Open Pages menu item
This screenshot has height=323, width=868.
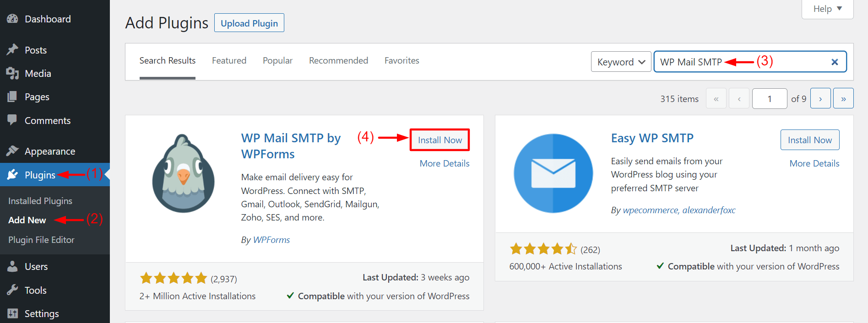click(x=55, y=97)
